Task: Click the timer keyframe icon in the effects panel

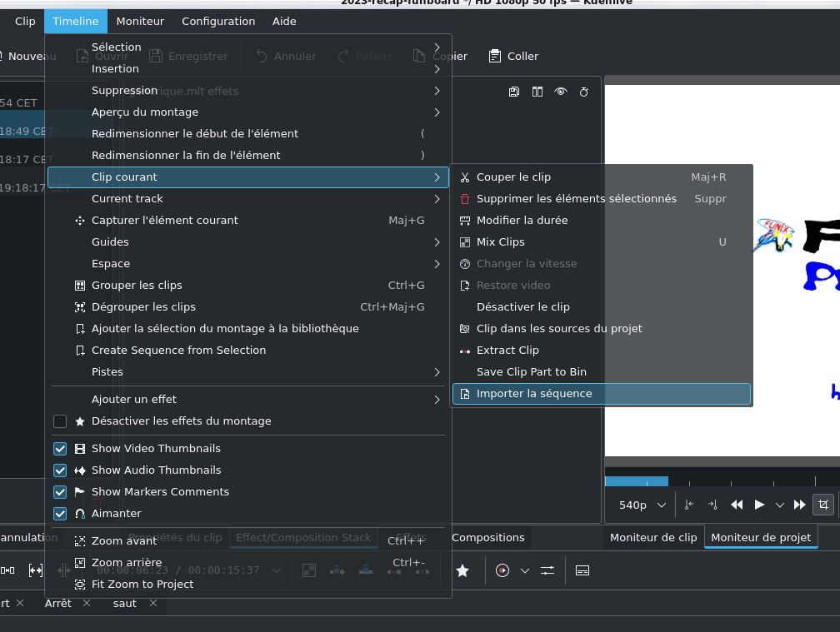Action: (x=584, y=92)
